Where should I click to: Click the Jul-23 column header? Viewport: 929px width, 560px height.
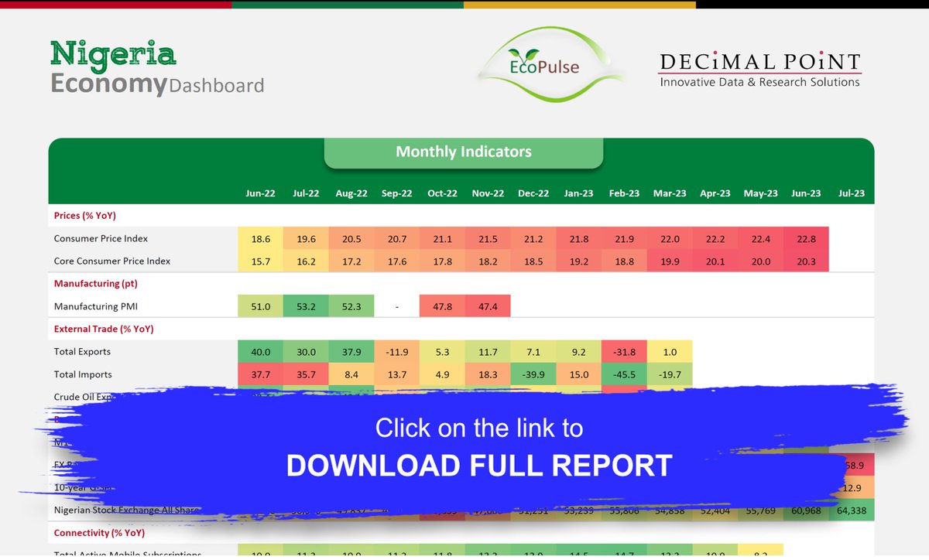(x=851, y=193)
